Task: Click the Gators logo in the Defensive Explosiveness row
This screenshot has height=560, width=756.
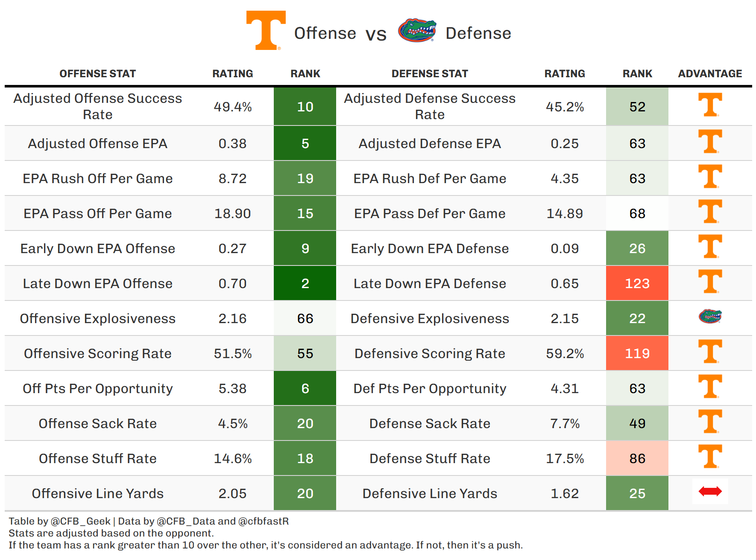Action: click(x=710, y=317)
